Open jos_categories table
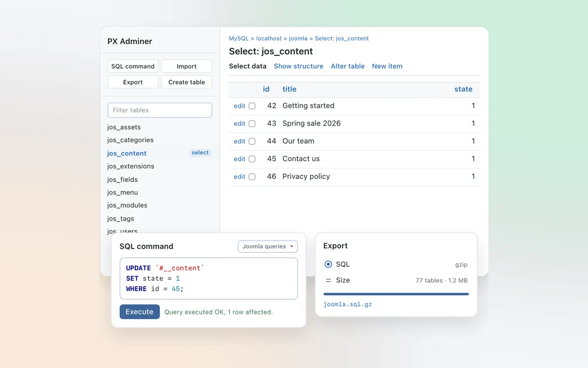The image size is (588, 368). tap(130, 140)
